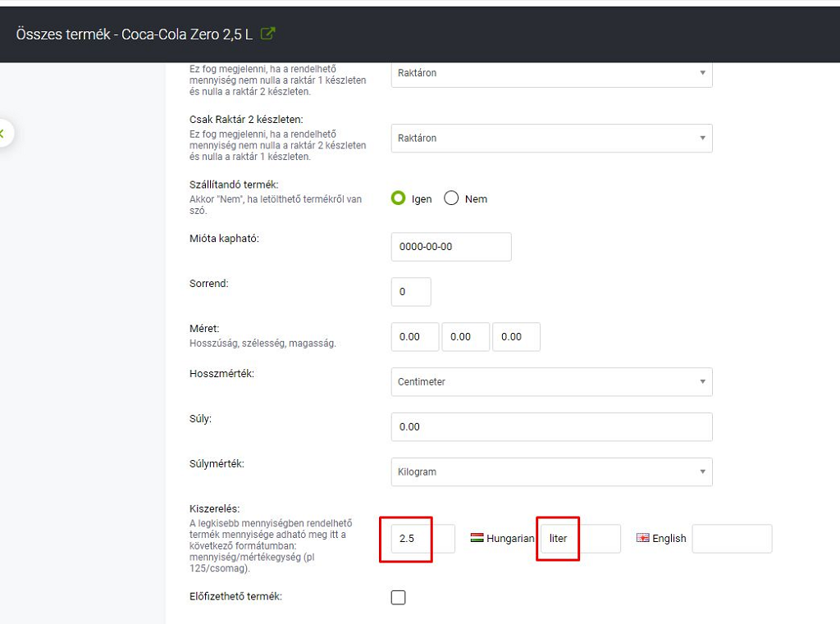
Task: Expand the Hosszmérték Centimeter dropdown
Action: [551, 382]
